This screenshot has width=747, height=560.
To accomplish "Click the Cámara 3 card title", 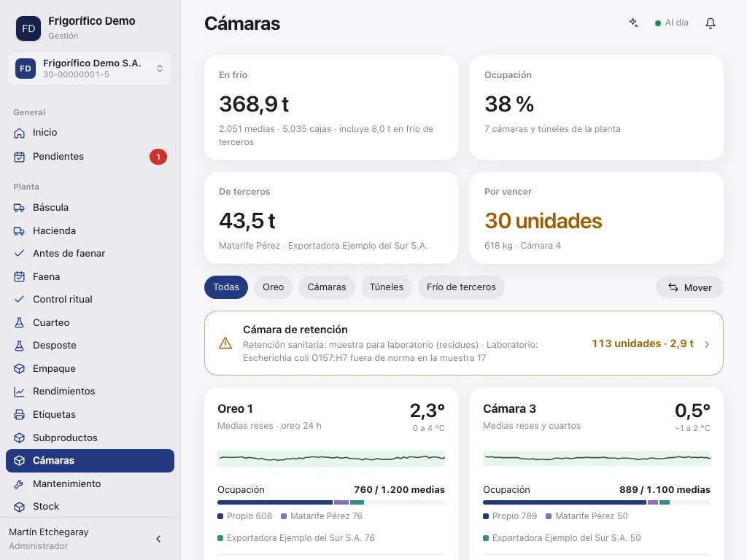I will [509, 409].
